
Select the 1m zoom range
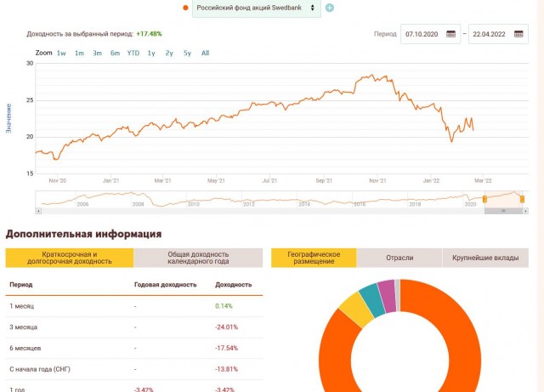[x=79, y=53]
